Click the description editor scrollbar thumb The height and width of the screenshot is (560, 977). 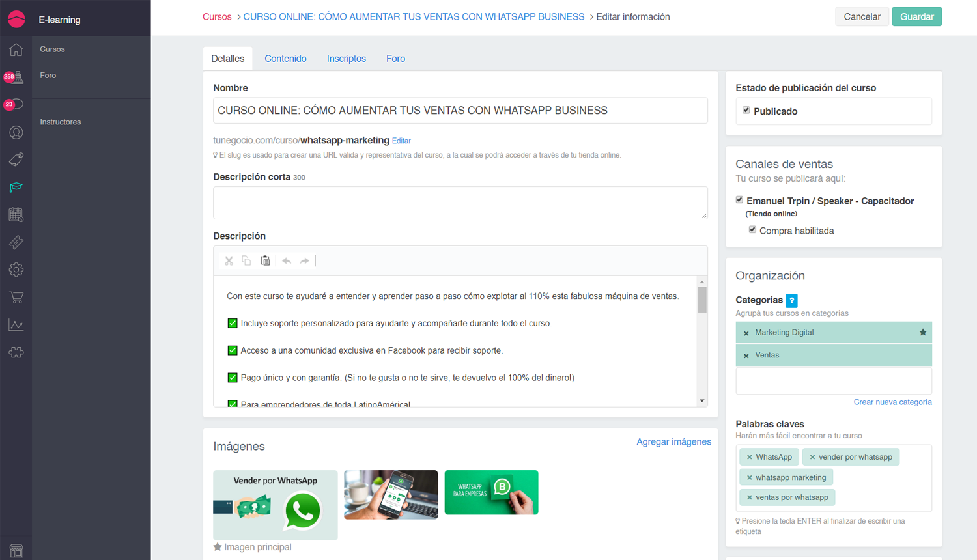point(701,300)
